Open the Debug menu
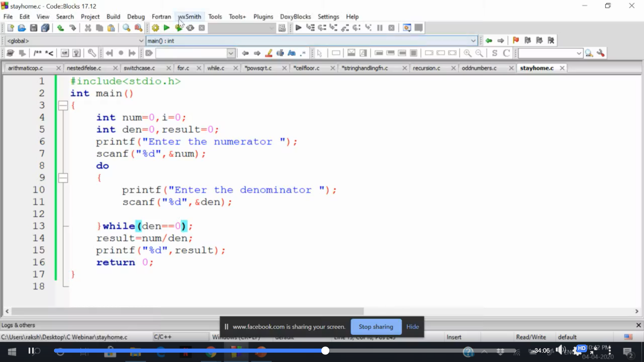 [136, 16]
